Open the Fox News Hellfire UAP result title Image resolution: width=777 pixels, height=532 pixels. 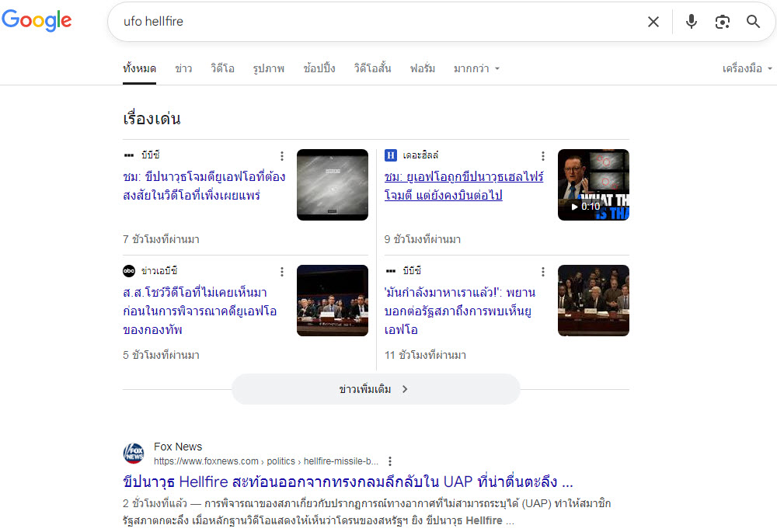coord(348,482)
